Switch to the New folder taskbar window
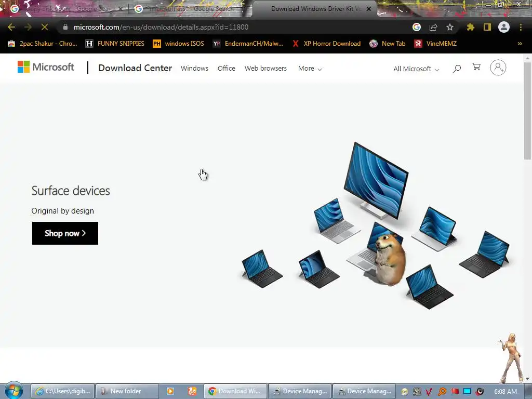 point(127,391)
